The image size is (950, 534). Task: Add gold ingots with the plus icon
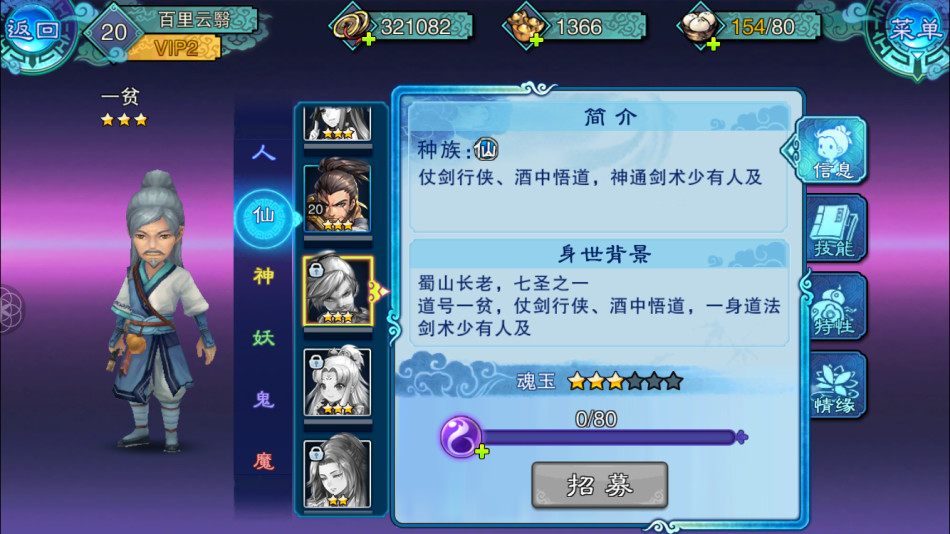point(536,41)
